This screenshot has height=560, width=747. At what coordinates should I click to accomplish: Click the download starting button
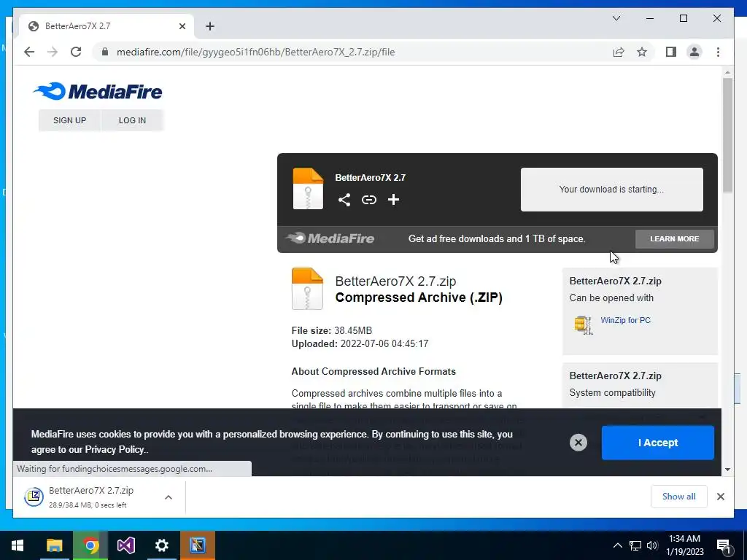pyautogui.click(x=611, y=189)
